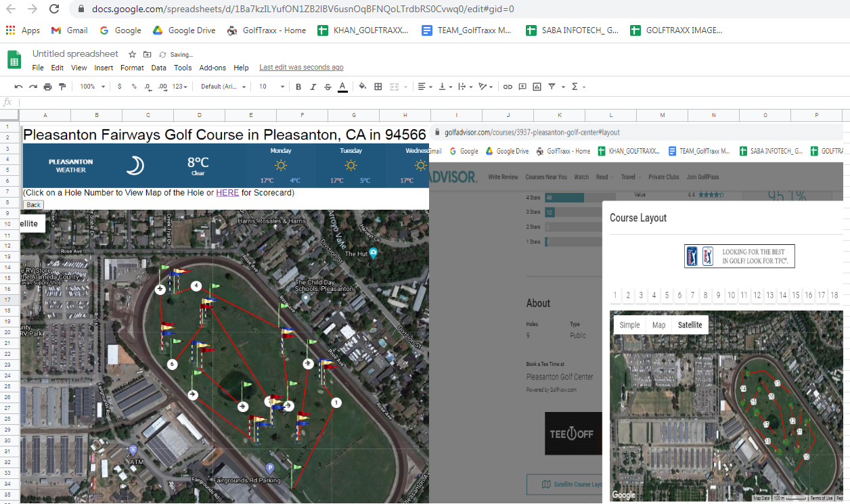Click the Insert chart icon
This screenshot has width=850, height=504.
[537, 87]
